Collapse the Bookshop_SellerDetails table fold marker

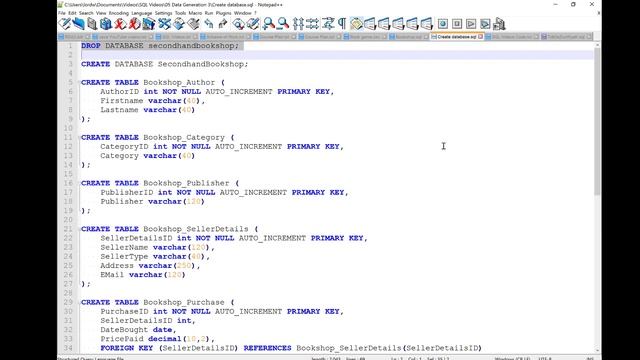click(x=78, y=229)
